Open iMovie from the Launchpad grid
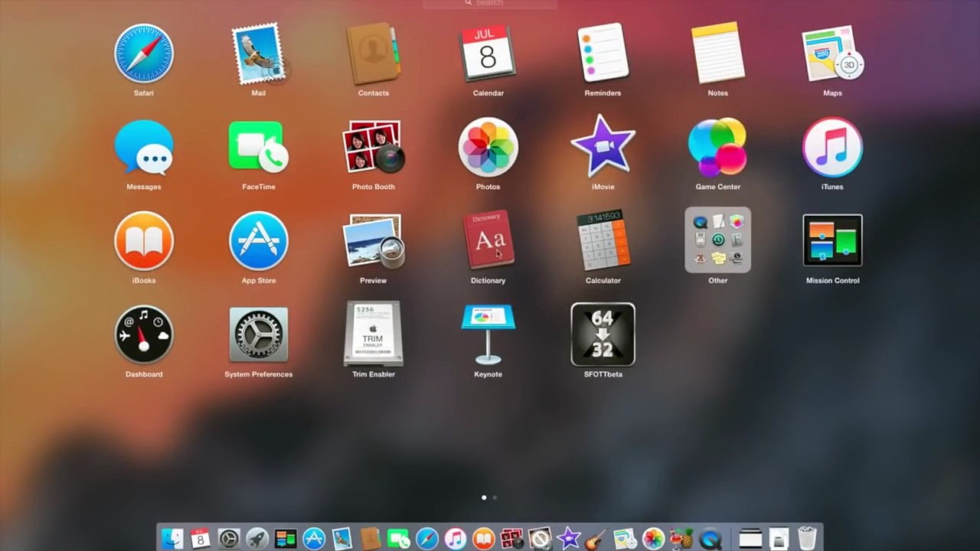 click(x=603, y=145)
